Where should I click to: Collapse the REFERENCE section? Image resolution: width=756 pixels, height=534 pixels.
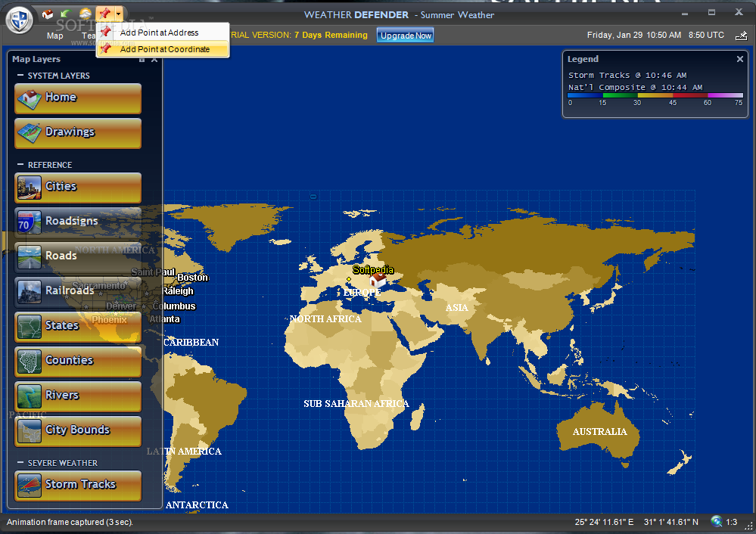click(x=20, y=164)
